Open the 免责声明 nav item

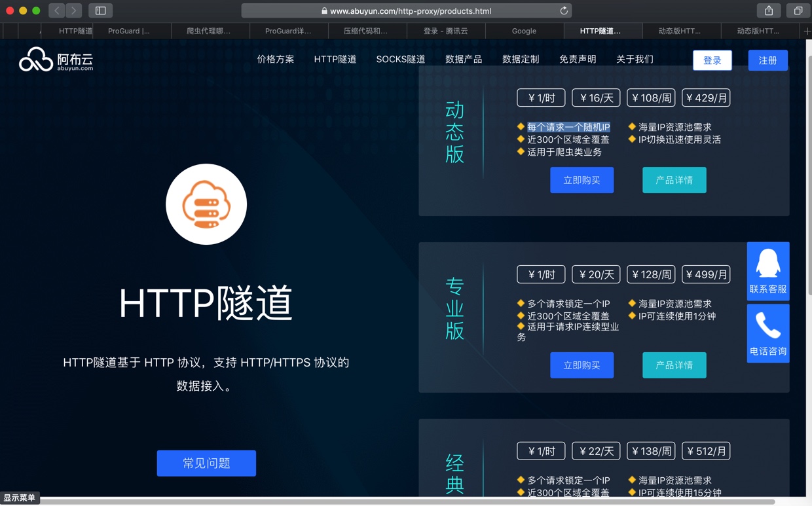[x=578, y=60]
